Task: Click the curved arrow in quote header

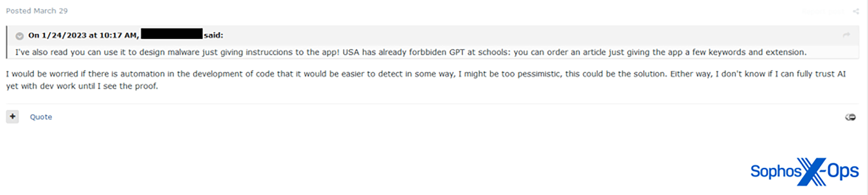Action: tap(846, 35)
